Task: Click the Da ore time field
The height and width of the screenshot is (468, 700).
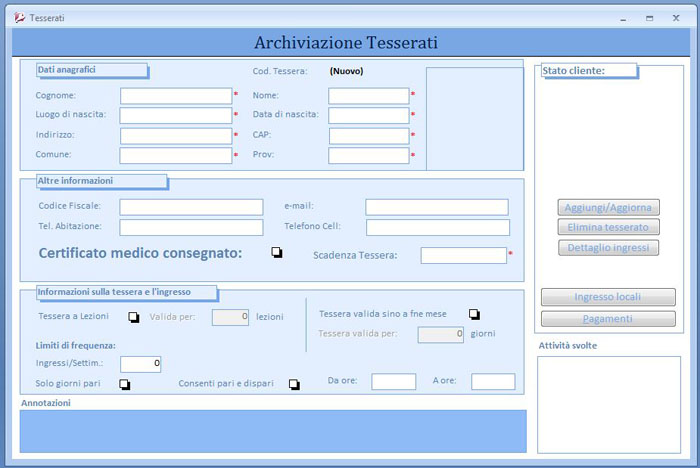Action: (x=393, y=381)
